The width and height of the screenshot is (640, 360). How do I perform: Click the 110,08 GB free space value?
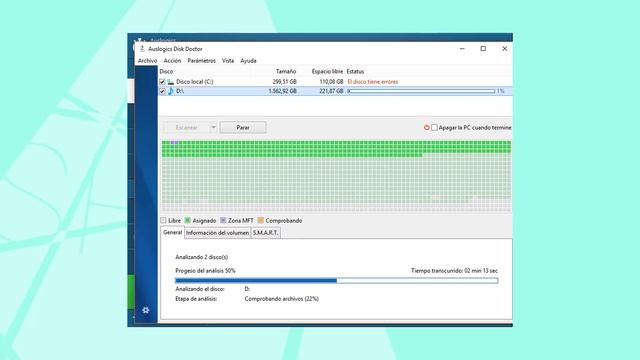click(331, 82)
